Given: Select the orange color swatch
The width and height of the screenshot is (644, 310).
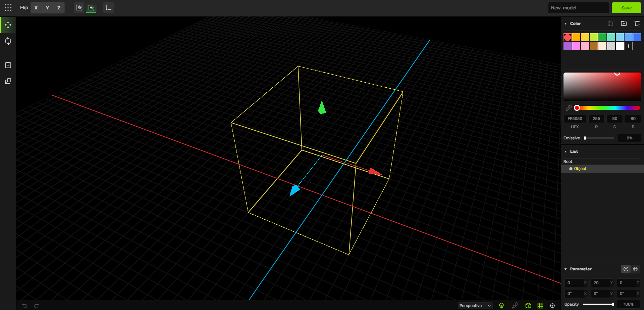Looking at the screenshot, I should pyautogui.click(x=576, y=37).
